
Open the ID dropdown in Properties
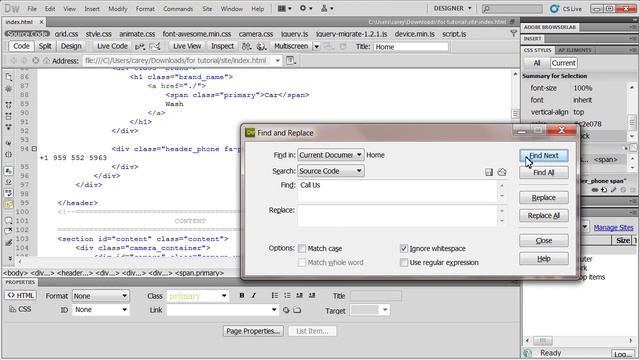(x=100, y=310)
